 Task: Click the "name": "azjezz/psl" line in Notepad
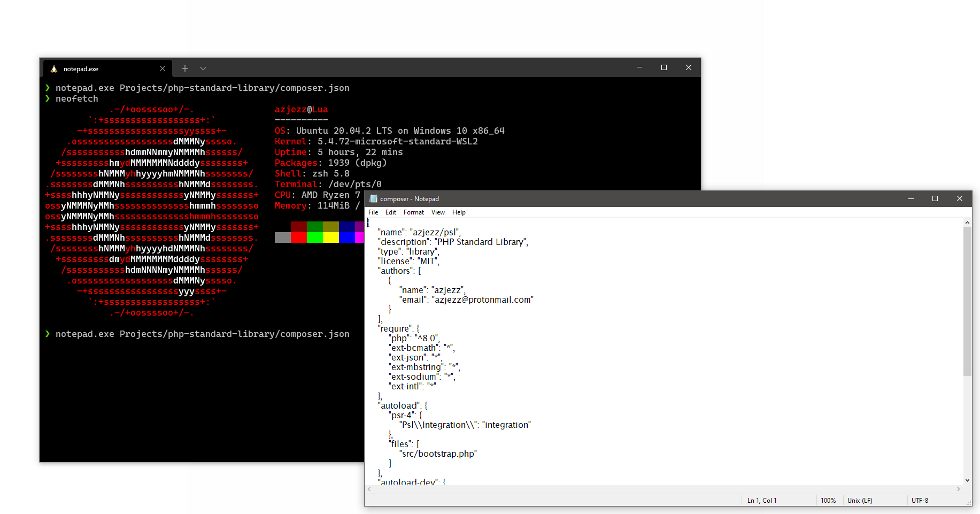[420, 232]
